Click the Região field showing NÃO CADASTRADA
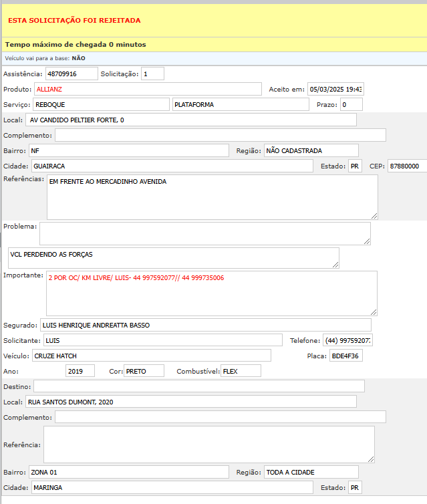Viewport: 427px width, 504px height. [x=311, y=150]
